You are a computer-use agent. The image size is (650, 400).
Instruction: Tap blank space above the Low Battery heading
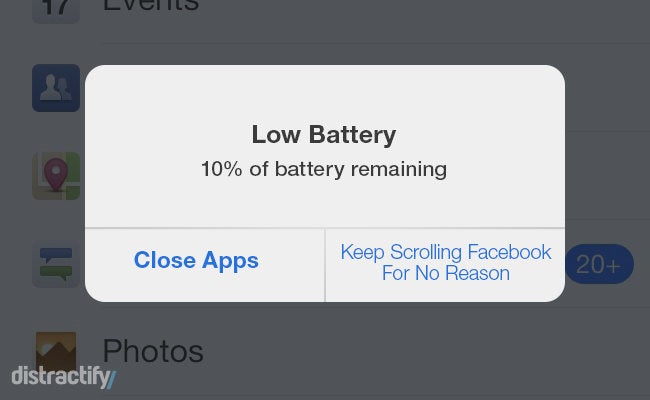pos(325,93)
